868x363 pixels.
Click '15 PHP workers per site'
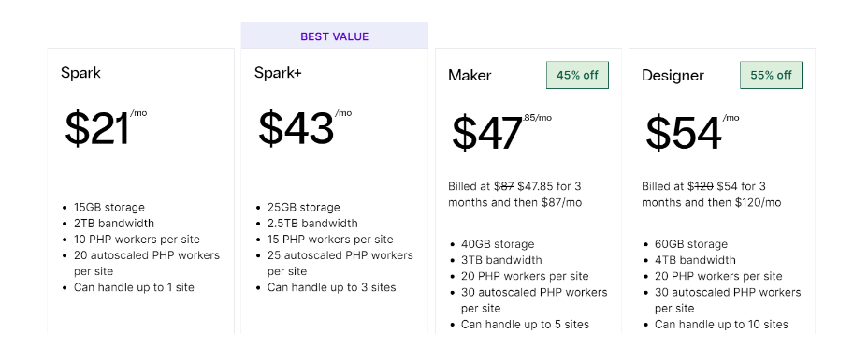[330, 240]
